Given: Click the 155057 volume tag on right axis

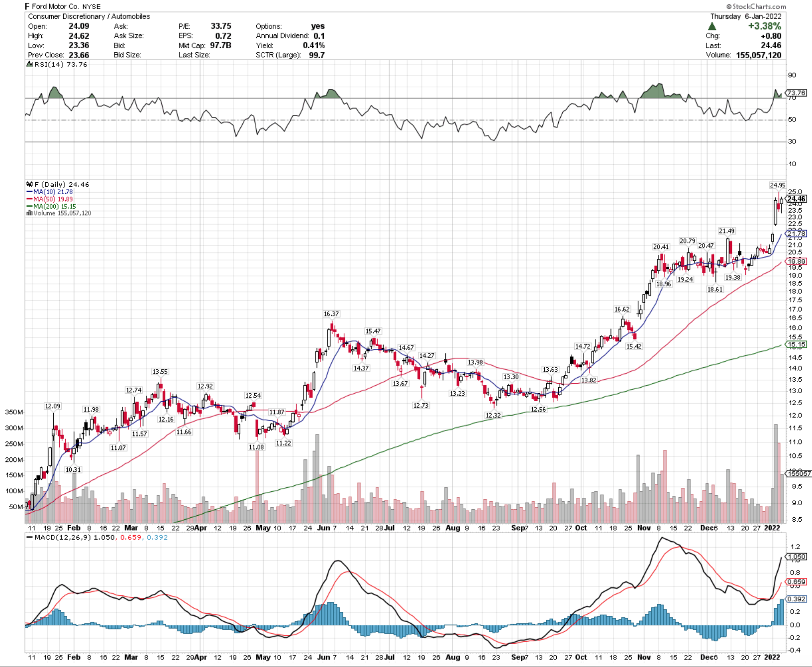Looking at the screenshot, I should (798, 474).
